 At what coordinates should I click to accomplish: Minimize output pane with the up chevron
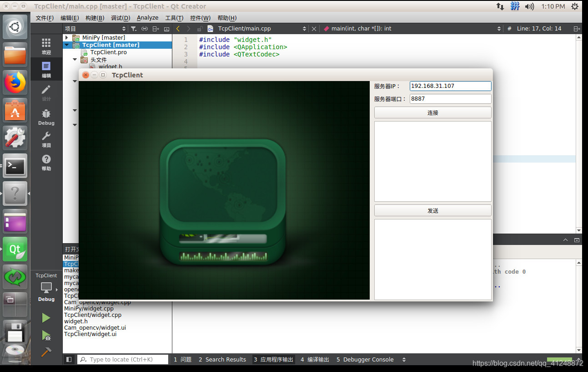(x=565, y=240)
